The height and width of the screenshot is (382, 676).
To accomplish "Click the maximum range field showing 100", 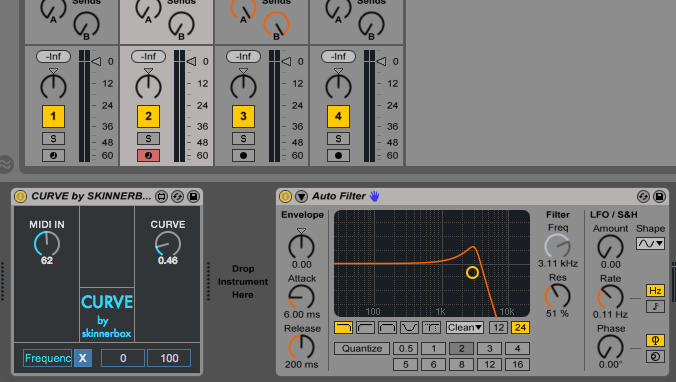I will point(169,358).
